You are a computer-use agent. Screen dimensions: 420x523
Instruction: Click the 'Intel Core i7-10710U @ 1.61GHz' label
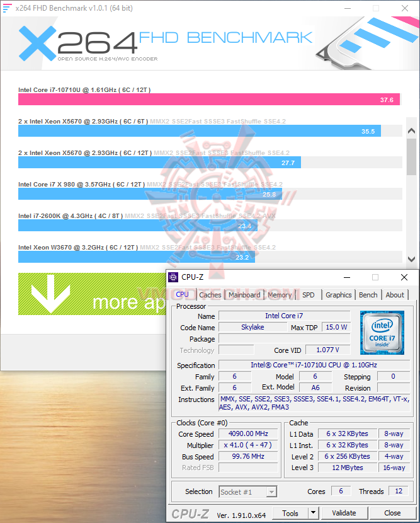coord(84,89)
